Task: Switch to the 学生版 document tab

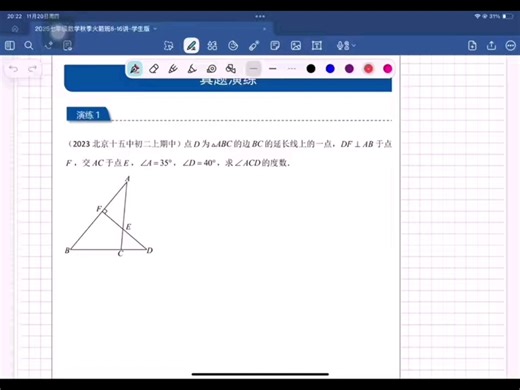Action: [92, 29]
